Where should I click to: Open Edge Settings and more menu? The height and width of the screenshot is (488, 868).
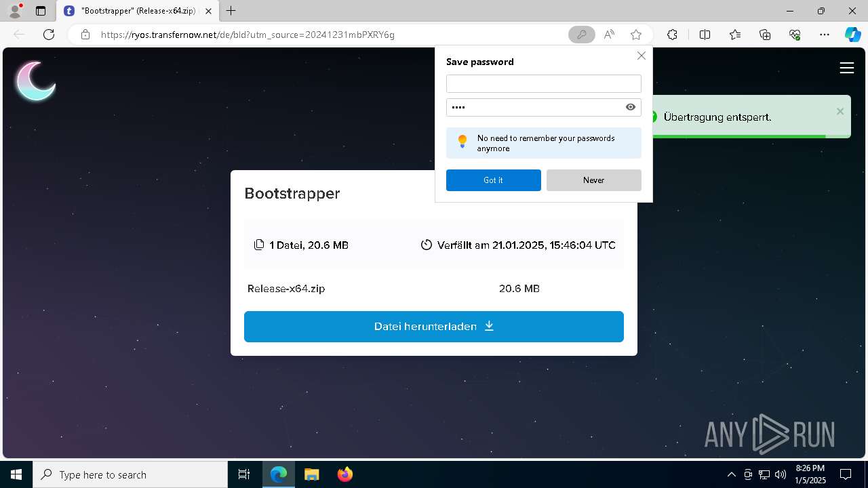[824, 35]
